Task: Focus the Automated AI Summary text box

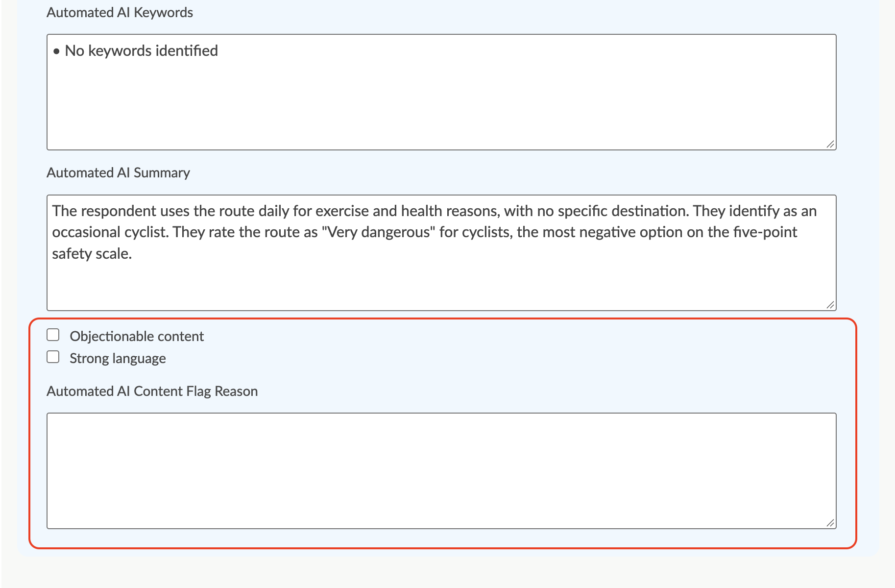Action: point(441,253)
